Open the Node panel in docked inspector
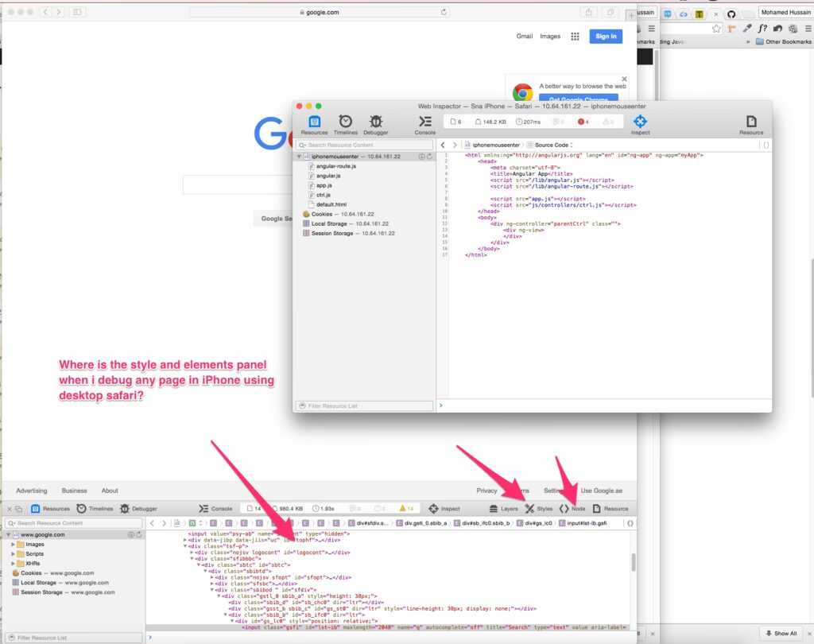Viewport: 814px width, 644px height. (x=572, y=509)
